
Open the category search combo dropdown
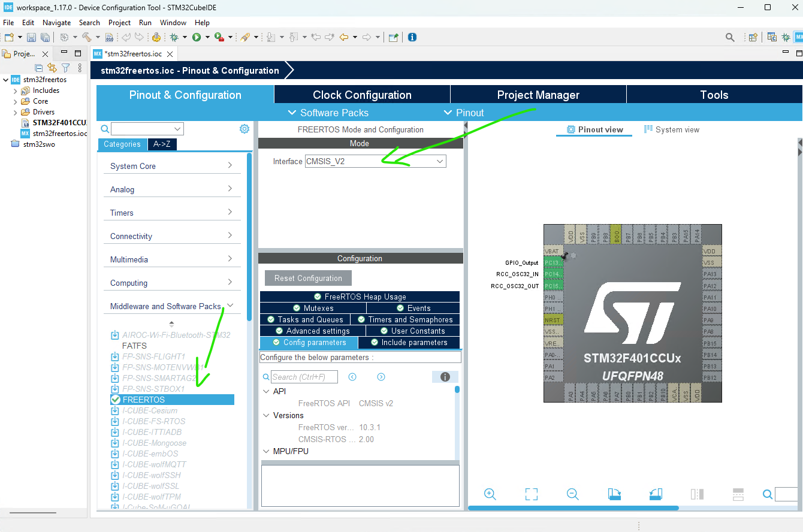[x=177, y=129]
